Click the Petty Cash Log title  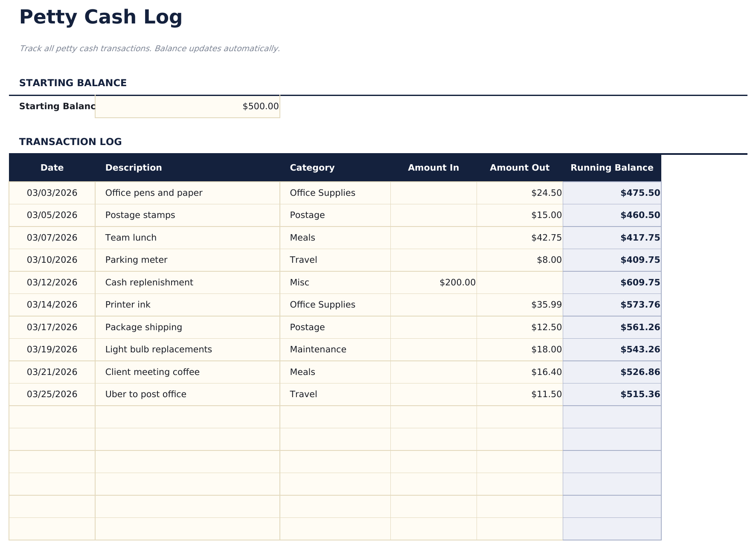[x=101, y=17]
